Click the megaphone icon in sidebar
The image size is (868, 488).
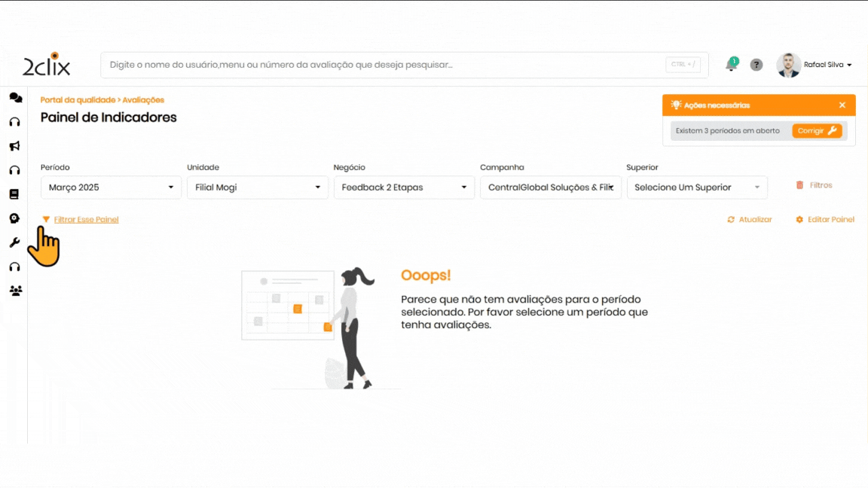click(x=14, y=146)
